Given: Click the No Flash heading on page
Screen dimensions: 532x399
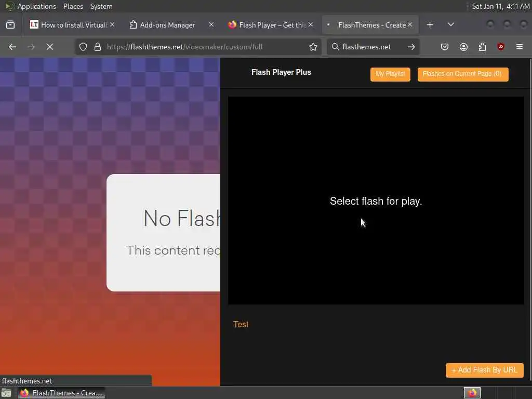Looking at the screenshot, I should point(182,218).
